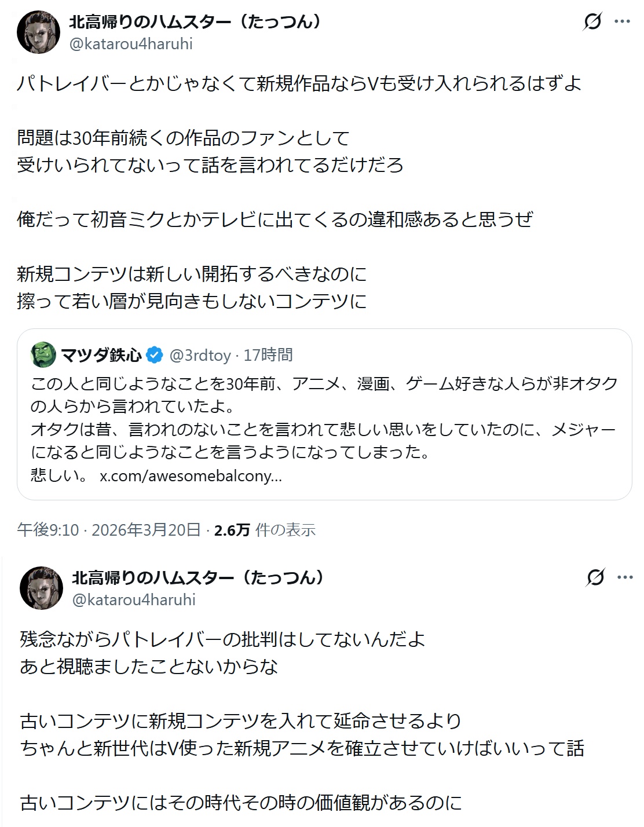Click the display name 北高帰りのハムスター on the first post
This screenshot has height=827, width=644.
(195, 22)
